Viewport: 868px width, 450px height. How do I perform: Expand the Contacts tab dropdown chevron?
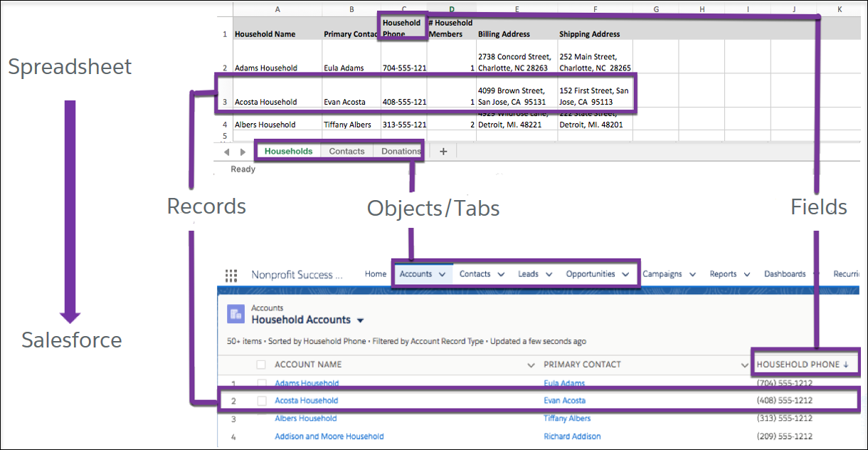tap(501, 274)
